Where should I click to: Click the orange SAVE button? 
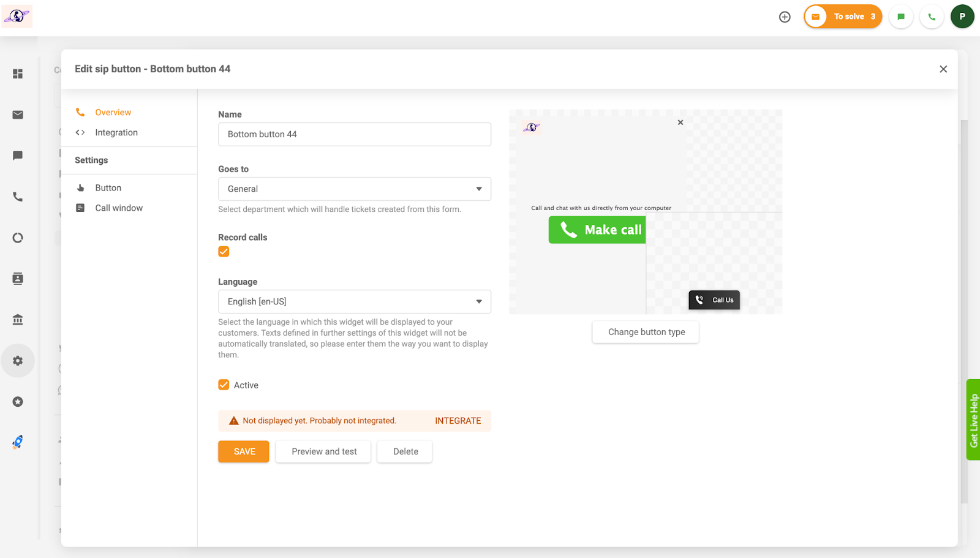[244, 451]
